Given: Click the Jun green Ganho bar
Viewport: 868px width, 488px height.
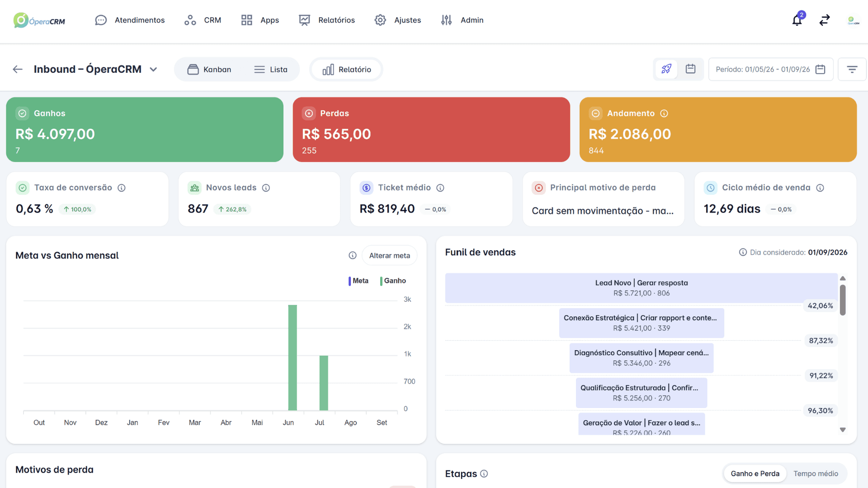Looking at the screenshot, I should tap(292, 357).
